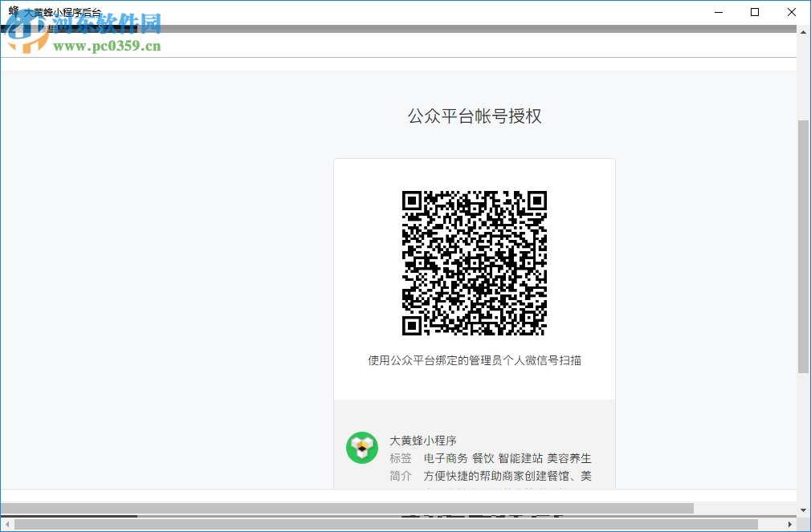811x532 pixels.
Task: Select the QR code image
Action: pos(474,262)
